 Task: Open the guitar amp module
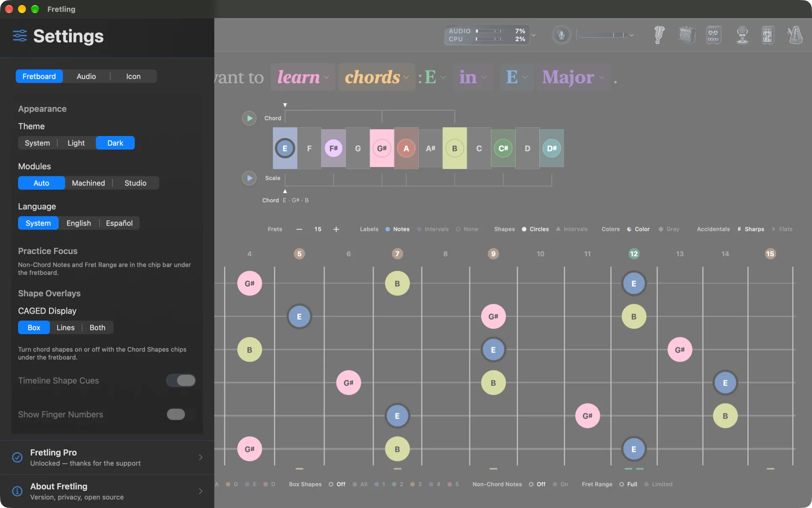[x=687, y=35]
